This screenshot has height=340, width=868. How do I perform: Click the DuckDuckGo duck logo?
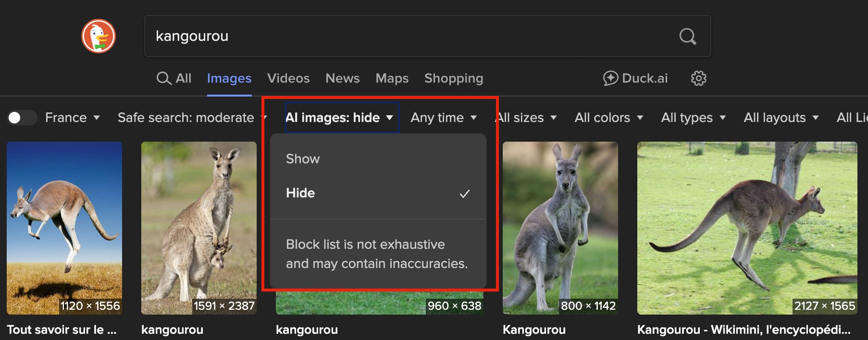tap(99, 36)
